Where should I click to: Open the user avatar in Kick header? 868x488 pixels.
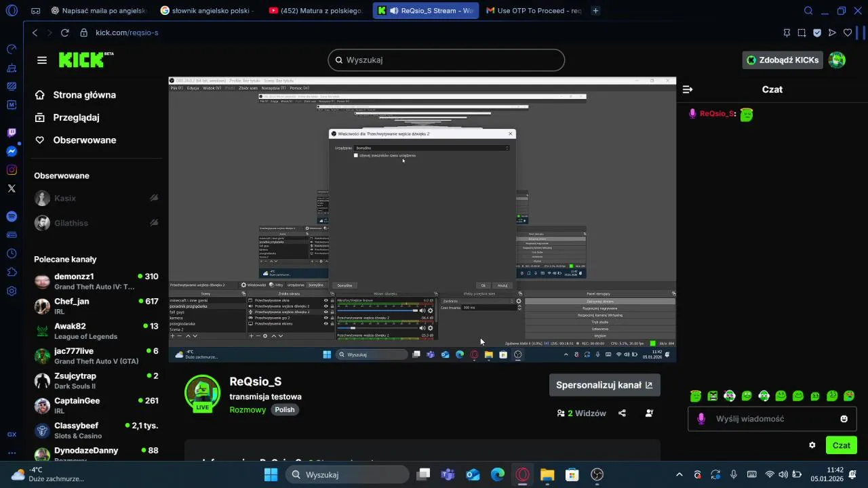tap(837, 60)
